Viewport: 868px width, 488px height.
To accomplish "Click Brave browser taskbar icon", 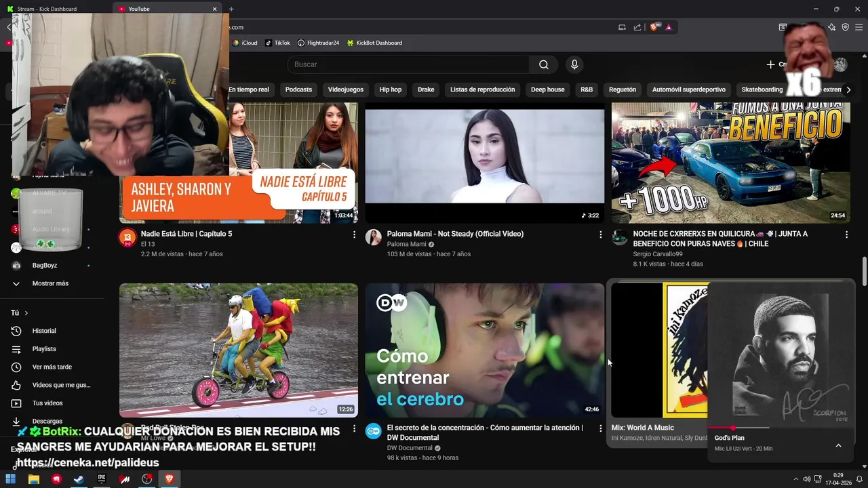I will click(x=170, y=479).
